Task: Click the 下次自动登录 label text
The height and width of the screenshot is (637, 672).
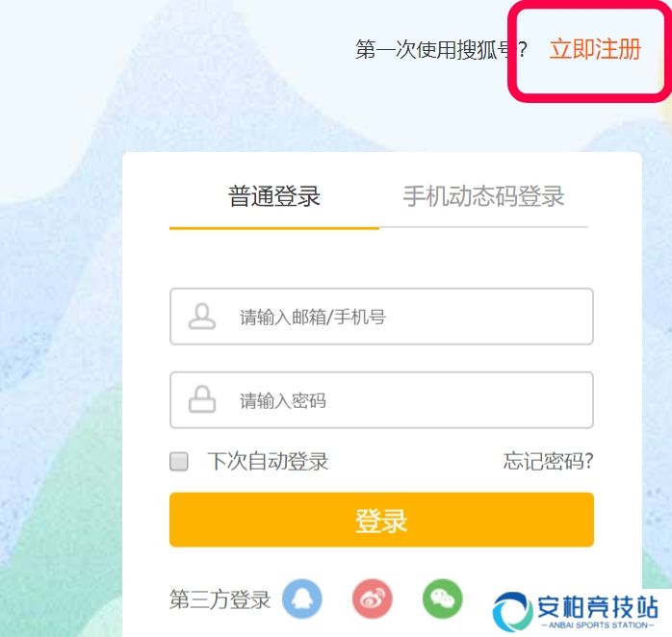Action: [x=268, y=462]
